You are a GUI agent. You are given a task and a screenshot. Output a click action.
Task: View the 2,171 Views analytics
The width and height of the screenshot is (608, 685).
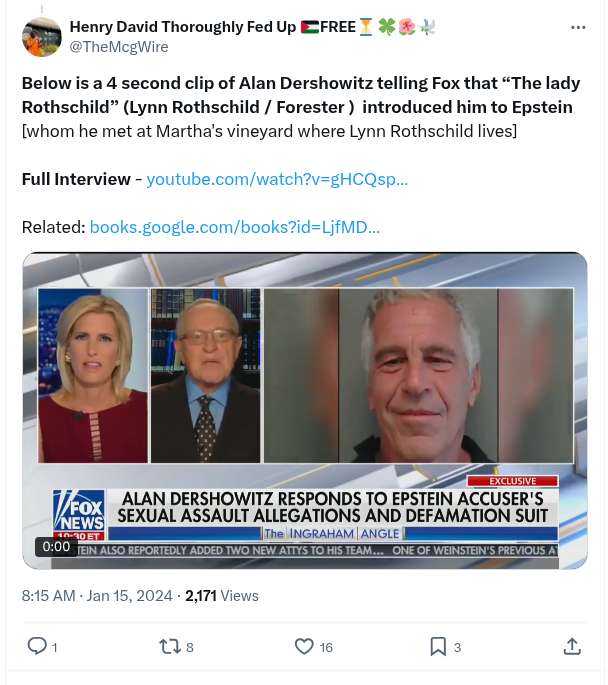[222, 596]
